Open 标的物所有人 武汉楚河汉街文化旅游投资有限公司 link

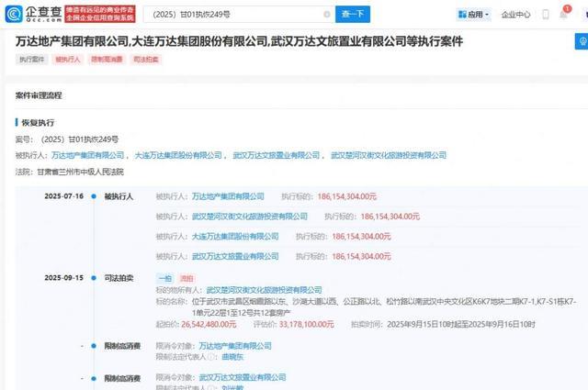pyautogui.click(x=264, y=290)
